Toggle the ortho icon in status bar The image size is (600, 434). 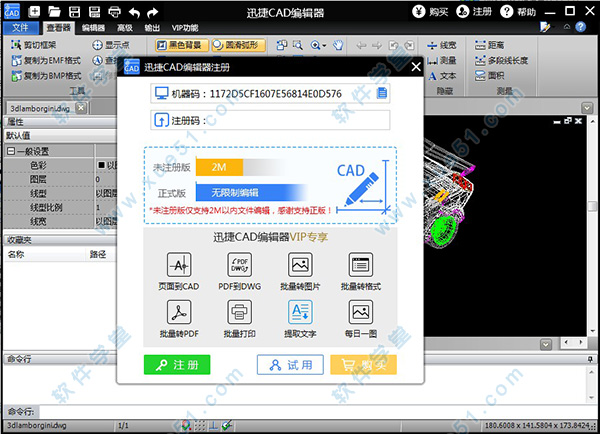pos(213,426)
